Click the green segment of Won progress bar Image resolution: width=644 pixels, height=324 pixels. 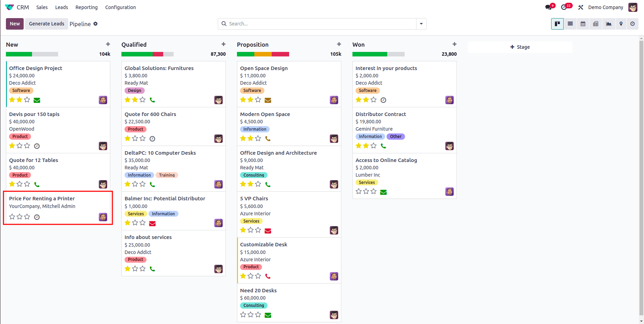point(370,54)
